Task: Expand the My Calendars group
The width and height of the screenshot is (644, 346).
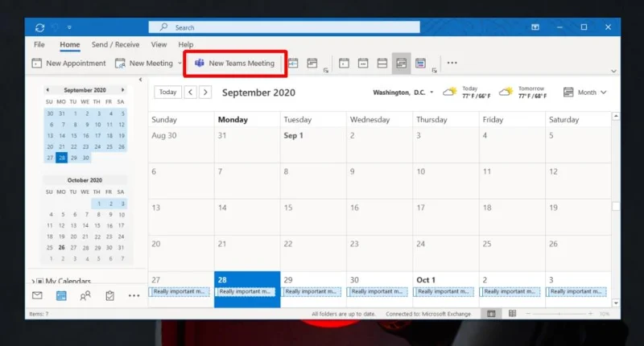Action: (33, 282)
